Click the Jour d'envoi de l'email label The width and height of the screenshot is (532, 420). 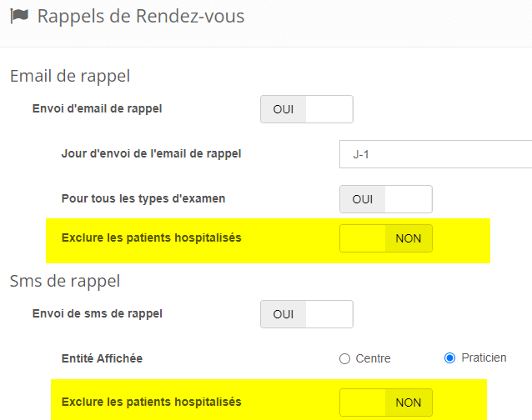coord(157,153)
